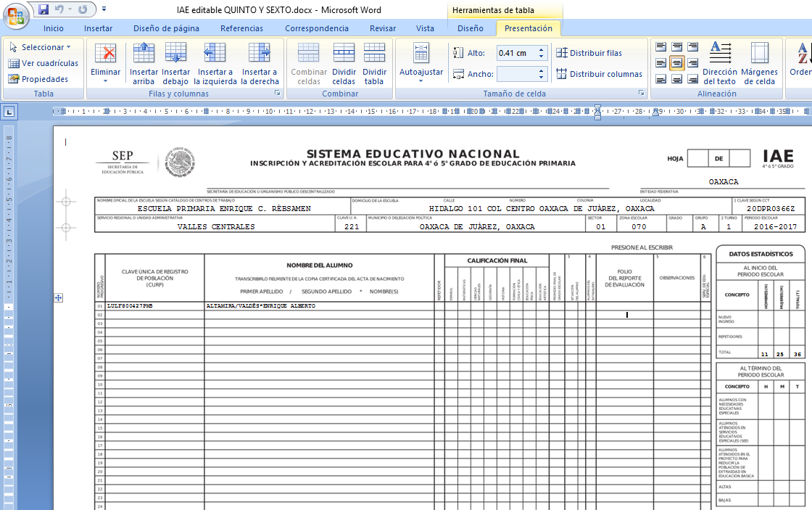Increase Ancho column width with up arrow
812x510 pixels.
(x=541, y=71)
